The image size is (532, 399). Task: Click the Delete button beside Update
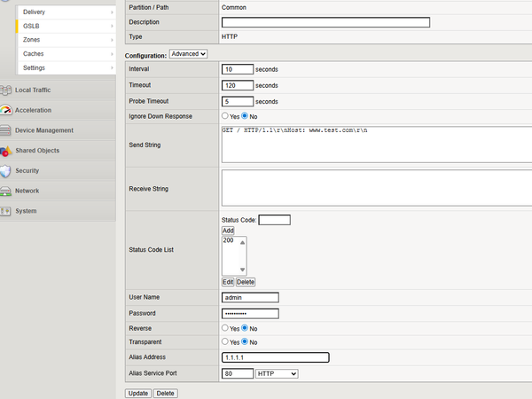click(166, 393)
